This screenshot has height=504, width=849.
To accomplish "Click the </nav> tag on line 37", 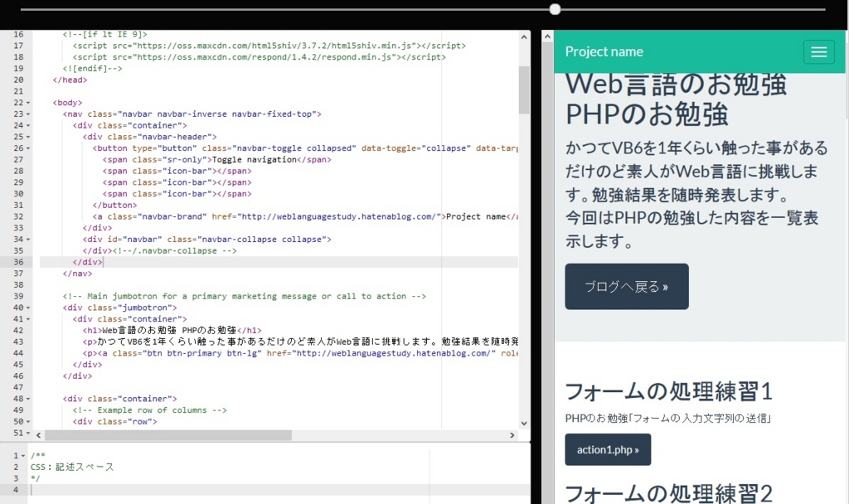I will (x=77, y=274).
